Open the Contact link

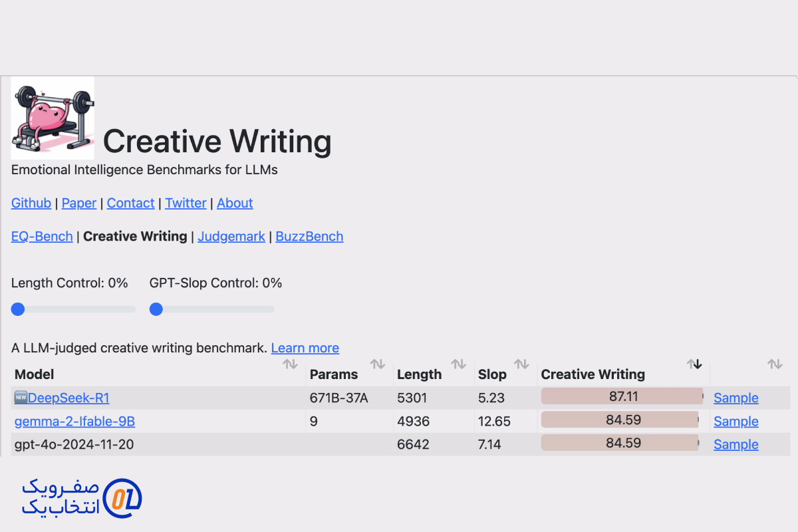(130, 203)
